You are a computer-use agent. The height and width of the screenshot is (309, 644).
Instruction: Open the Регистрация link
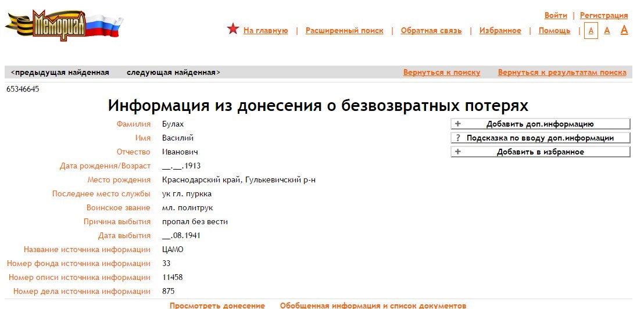604,15
